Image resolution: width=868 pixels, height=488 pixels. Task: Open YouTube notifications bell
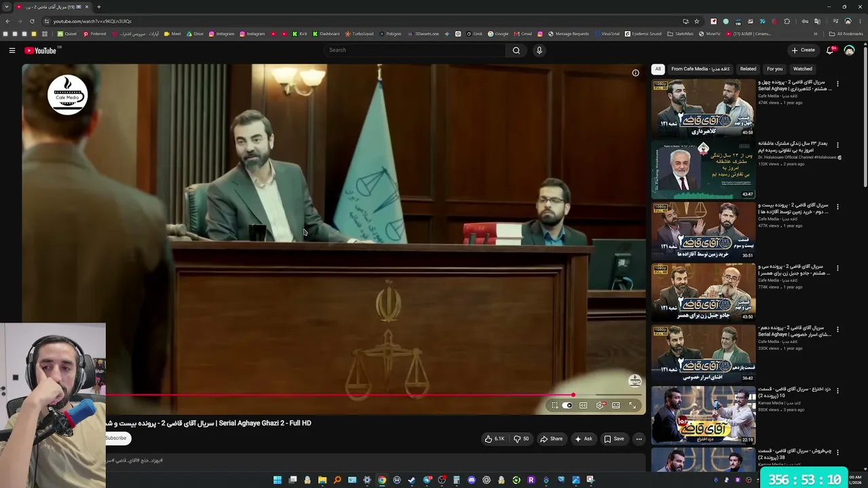[830, 50]
